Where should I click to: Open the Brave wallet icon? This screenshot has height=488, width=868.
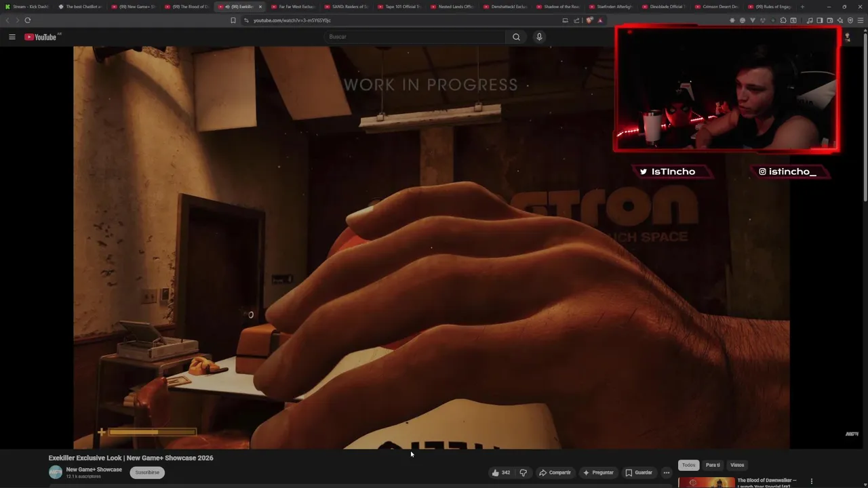tap(830, 20)
